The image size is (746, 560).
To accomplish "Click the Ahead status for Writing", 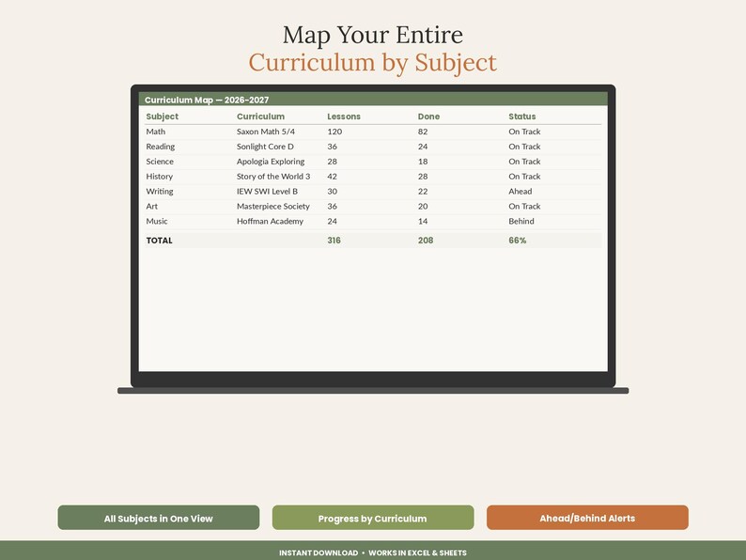I will [520, 192].
